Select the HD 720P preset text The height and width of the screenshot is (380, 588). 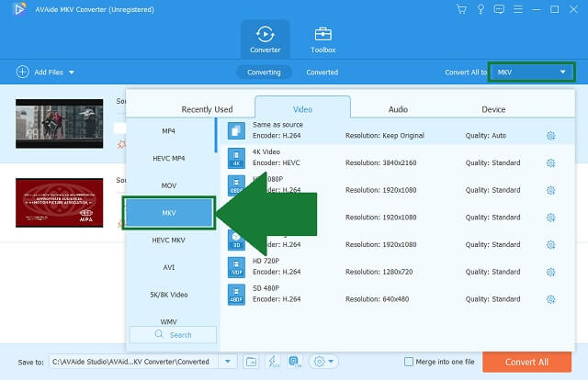tap(266, 261)
